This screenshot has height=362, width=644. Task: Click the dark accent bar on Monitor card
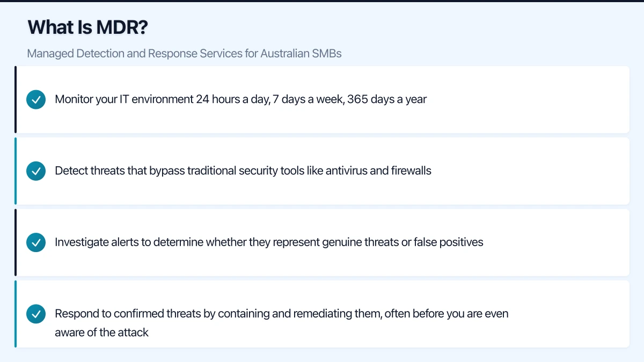tap(16, 100)
